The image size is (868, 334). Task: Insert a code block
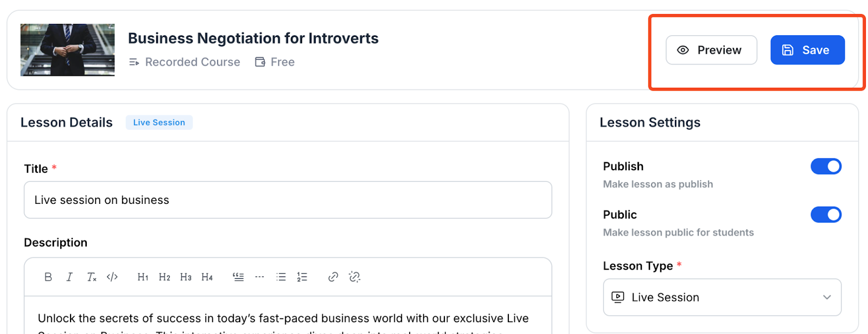[x=112, y=277]
